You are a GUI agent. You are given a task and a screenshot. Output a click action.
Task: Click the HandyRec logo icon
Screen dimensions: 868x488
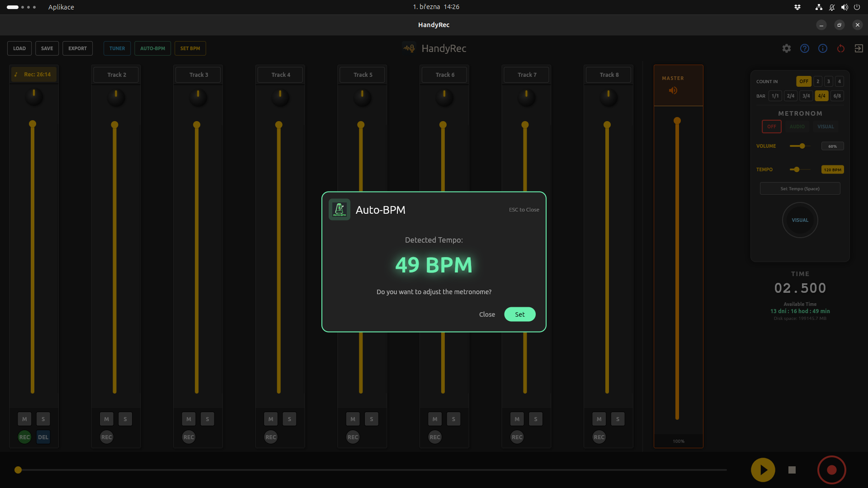click(x=408, y=47)
